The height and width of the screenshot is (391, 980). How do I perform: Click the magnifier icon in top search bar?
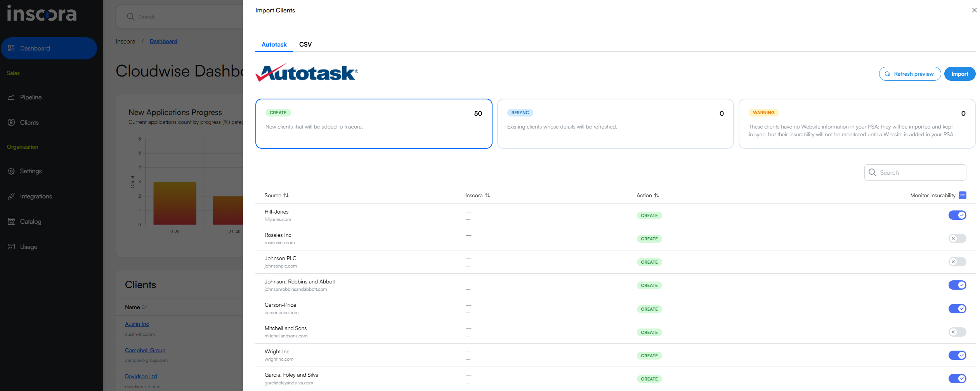tap(131, 17)
